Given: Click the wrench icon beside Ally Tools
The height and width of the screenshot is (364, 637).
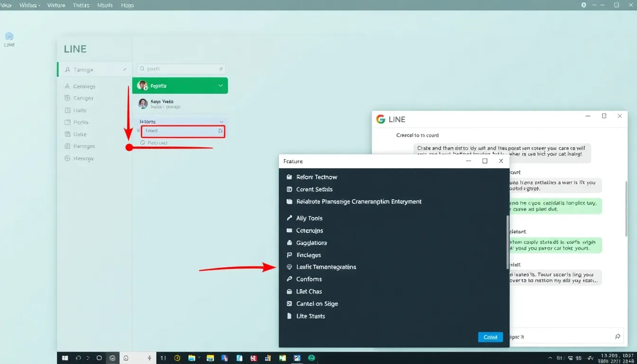Looking at the screenshot, I should (290, 218).
